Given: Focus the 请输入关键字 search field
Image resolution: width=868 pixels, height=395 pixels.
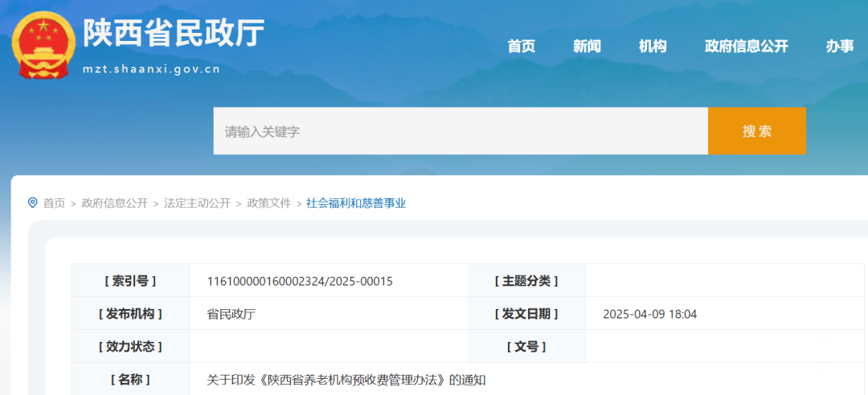Looking at the screenshot, I should pyautogui.click(x=460, y=131).
